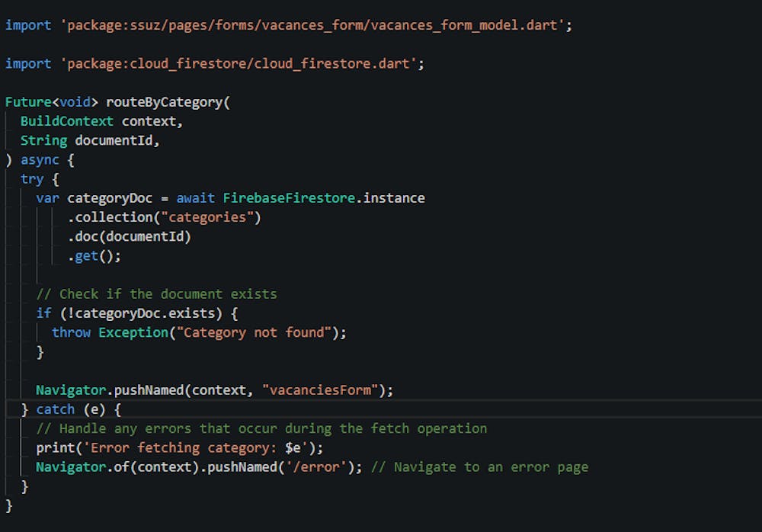Click the "vacanciesForm" route string

pyautogui.click(x=320, y=390)
